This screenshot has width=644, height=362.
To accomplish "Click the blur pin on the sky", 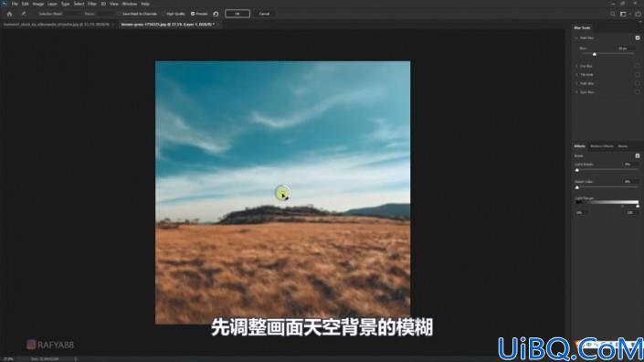I will pyautogui.click(x=282, y=193).
